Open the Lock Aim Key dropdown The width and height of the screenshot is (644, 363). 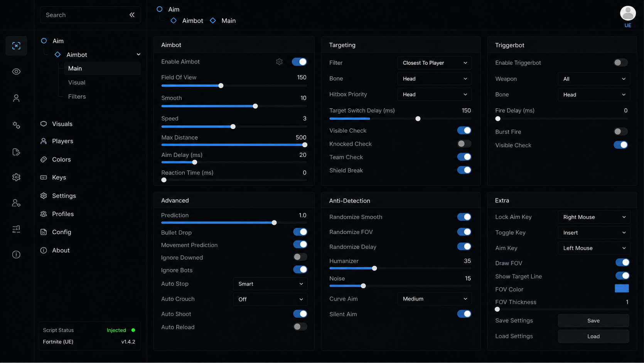[594, 217]
